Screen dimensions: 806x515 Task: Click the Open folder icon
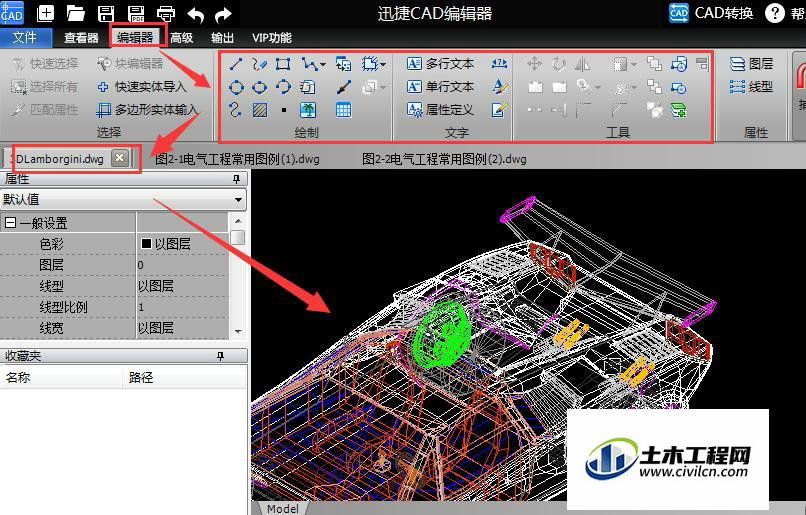coord(76,13)
